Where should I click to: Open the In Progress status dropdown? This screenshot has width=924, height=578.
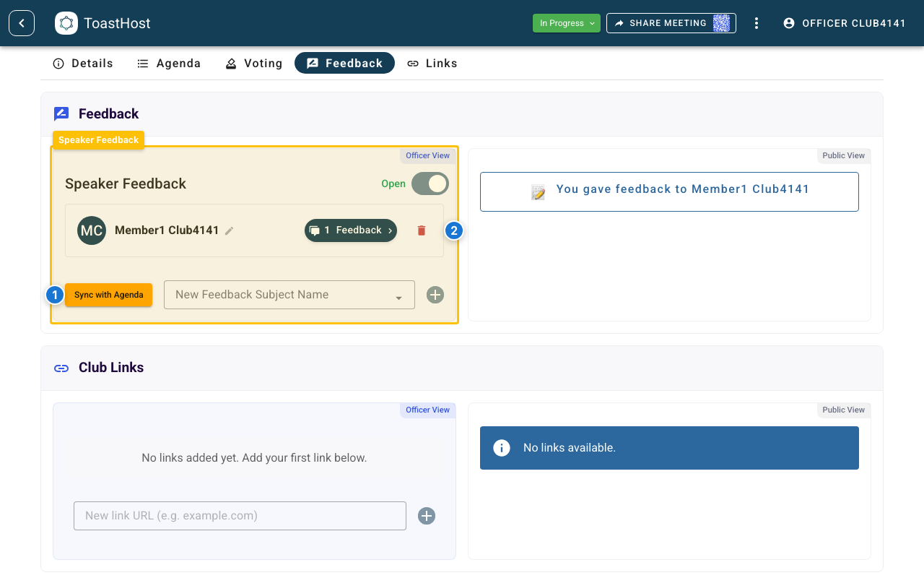(x=566, y=22)
